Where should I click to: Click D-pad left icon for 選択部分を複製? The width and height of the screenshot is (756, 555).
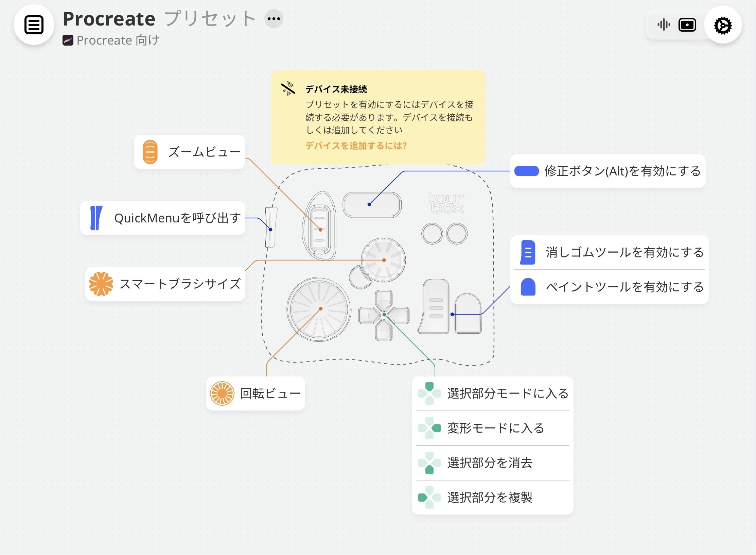[429, 498]
